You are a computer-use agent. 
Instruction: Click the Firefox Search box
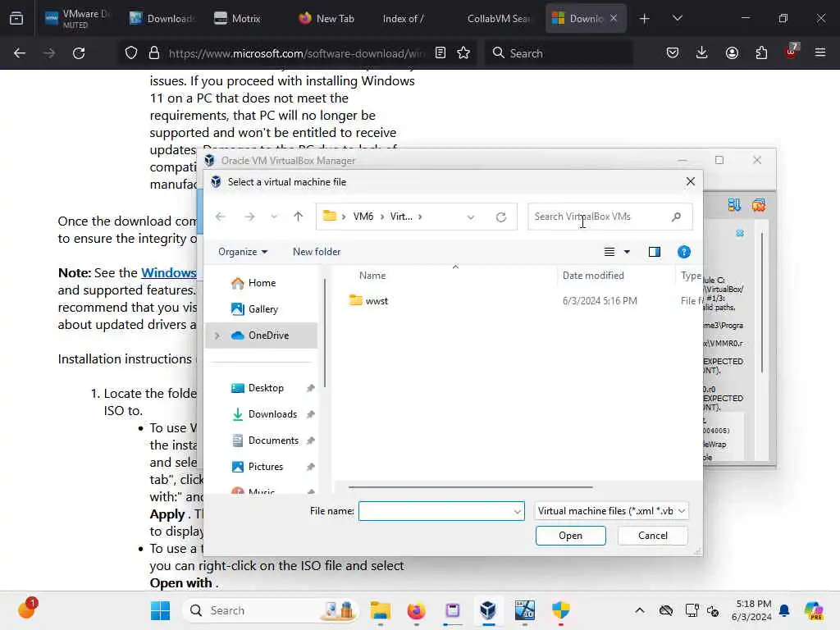(559, 53)
